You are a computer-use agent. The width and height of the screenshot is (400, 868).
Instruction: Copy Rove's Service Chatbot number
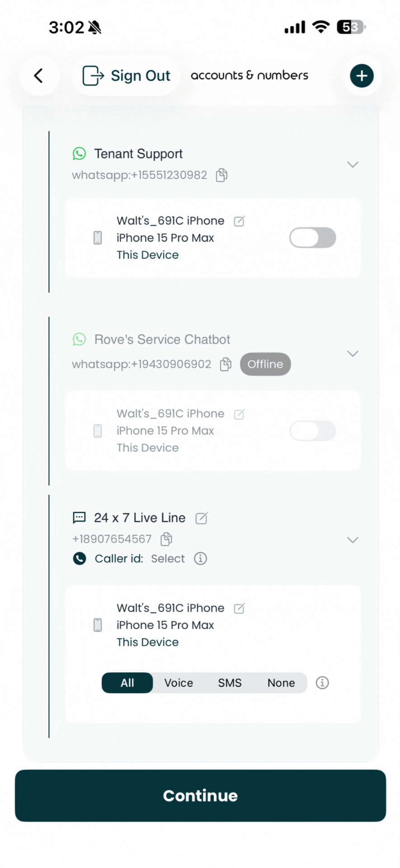tap(226, 364)
